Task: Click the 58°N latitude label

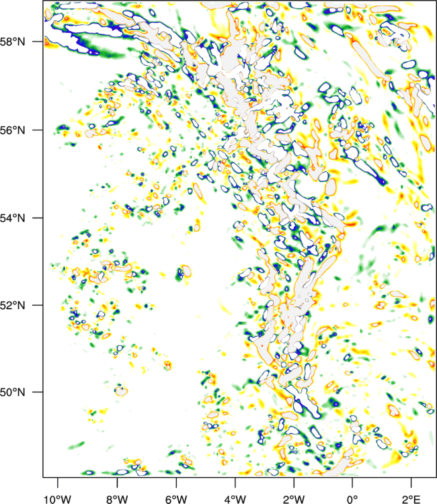Action: (x=13, y=42)
